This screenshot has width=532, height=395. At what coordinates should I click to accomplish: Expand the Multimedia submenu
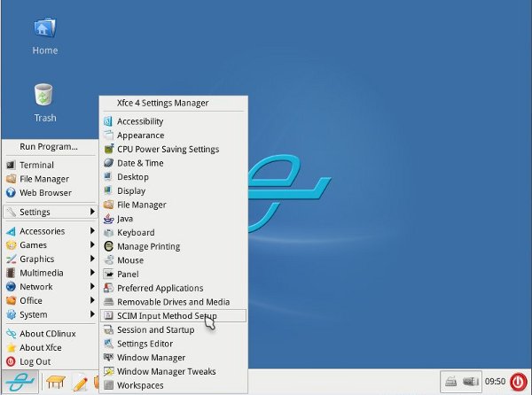pyautogui.click(x=51, y=273)
